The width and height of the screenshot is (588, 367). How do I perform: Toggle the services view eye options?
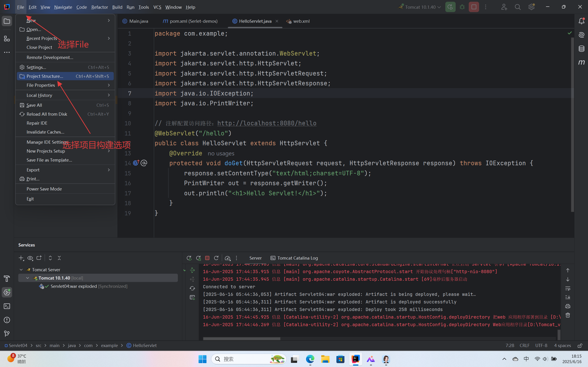click(30, 258)
